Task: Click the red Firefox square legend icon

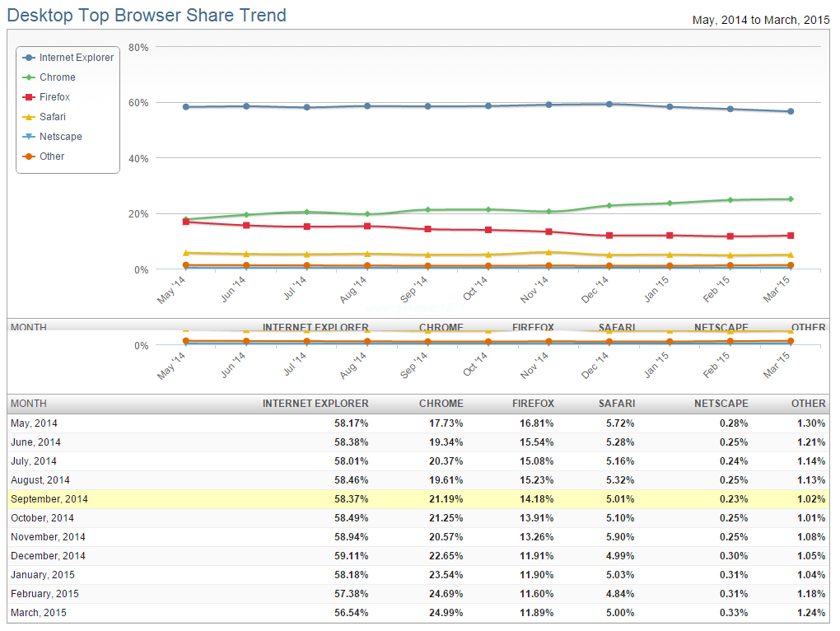Action: (x=30, y=97)
